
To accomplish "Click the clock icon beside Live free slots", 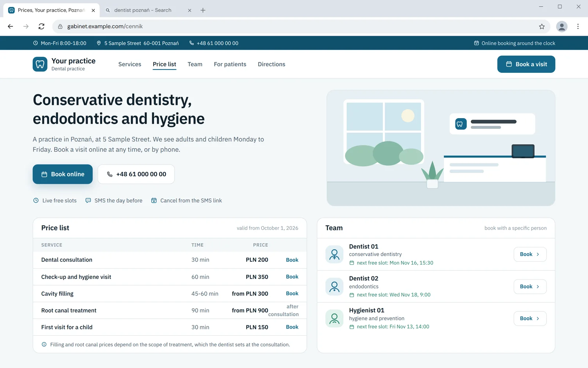I will (x=36, y=201).
